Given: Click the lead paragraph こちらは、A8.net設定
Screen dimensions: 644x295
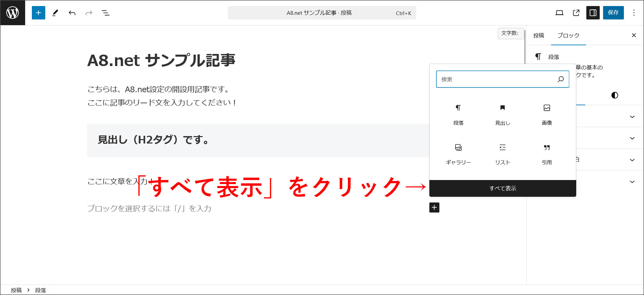Looking at the screenshot, I should click(x=162, y=96).
